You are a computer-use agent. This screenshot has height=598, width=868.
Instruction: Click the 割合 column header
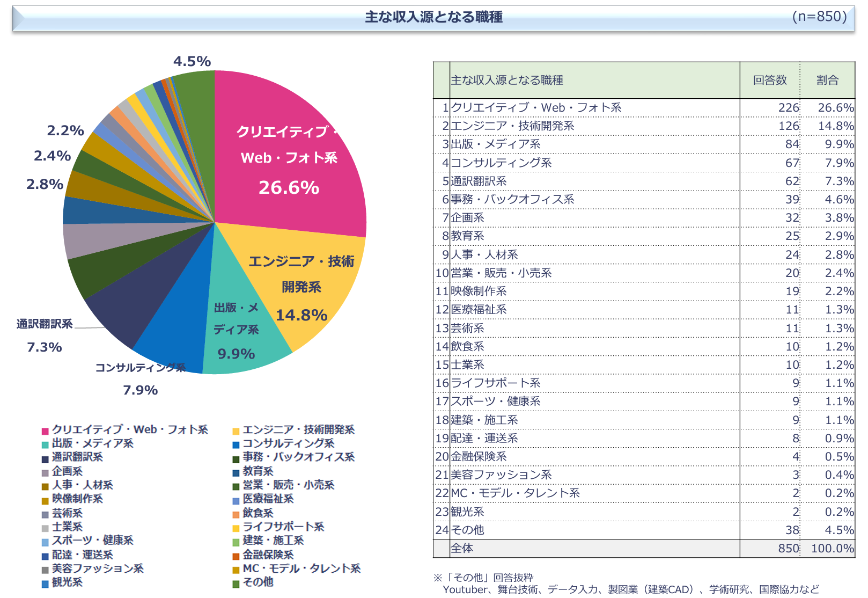(828, 81)
